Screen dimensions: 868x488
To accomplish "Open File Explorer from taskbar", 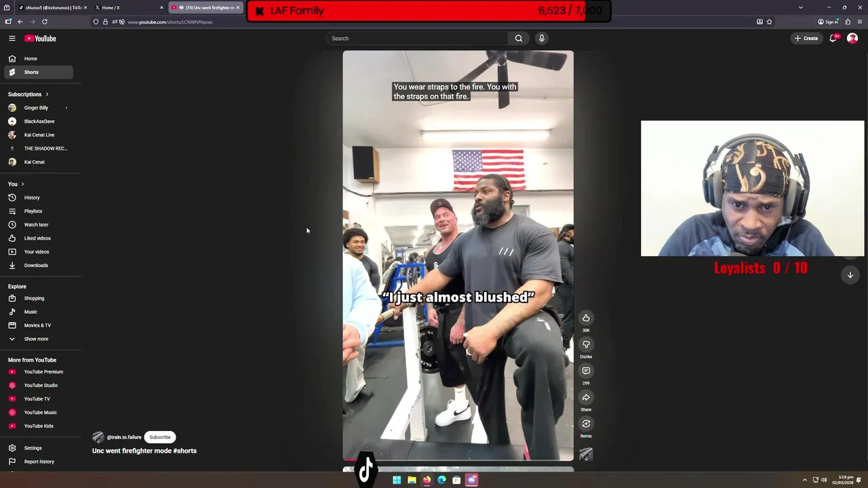I will point(412,480).
